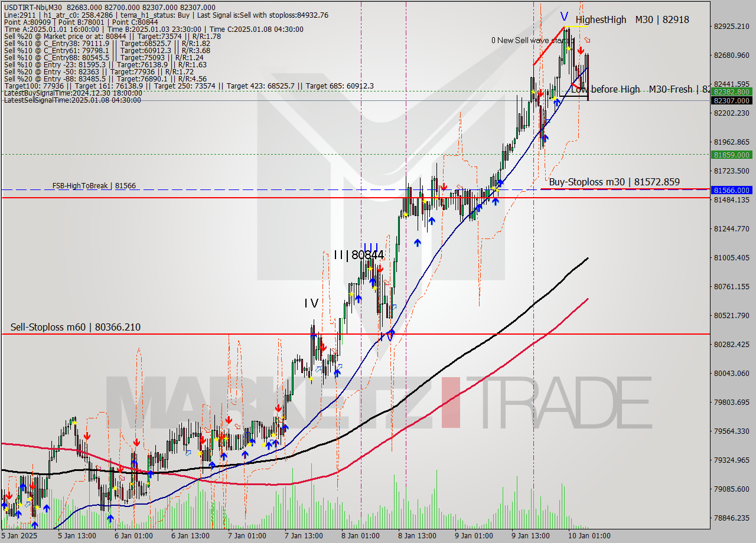
Task: Click the 80521.790 price axis label
Action: point(732,316)
